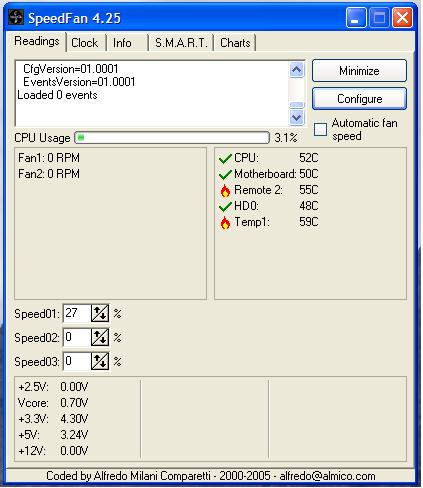The image size is (423, 488).
Task: Click the flame icon beside Temp1
Action: [x=225, y=222]
